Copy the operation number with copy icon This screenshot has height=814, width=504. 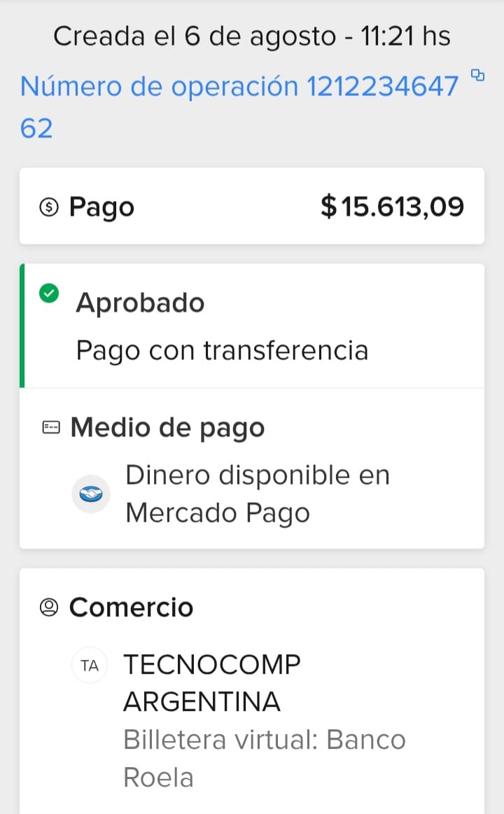tap(478, 74)
